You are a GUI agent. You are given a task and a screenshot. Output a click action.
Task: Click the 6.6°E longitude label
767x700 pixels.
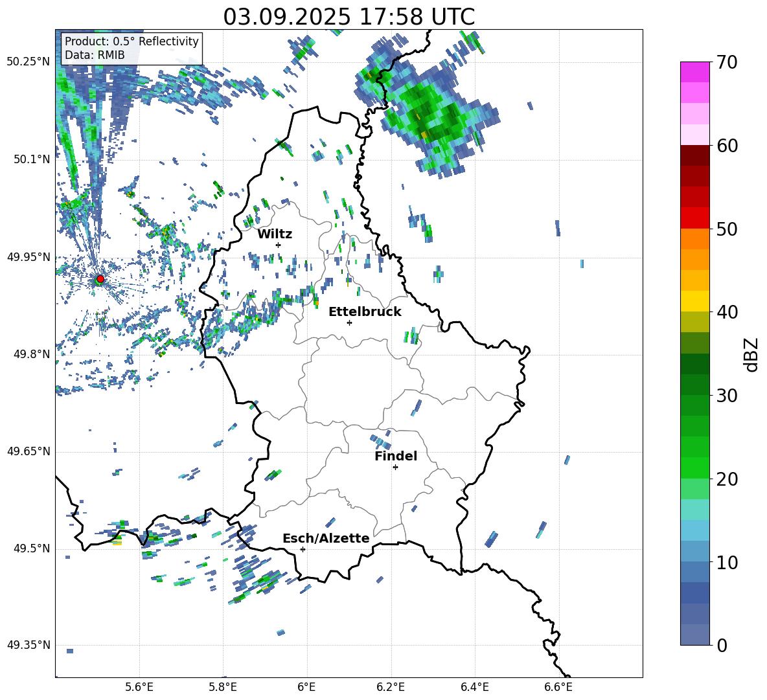pyautogui.click(x=558, y=687)
